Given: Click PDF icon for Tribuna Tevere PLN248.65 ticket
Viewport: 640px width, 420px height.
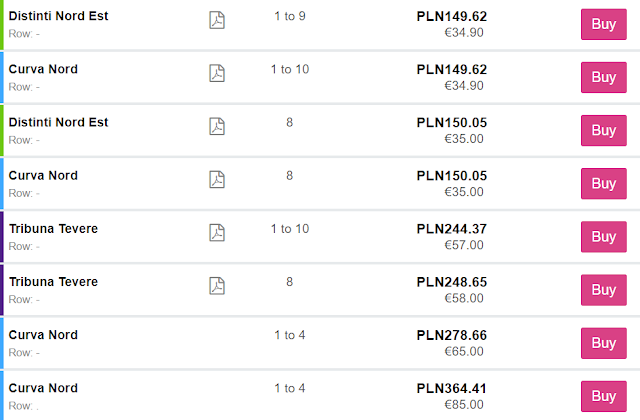Looking at the screenshot, I should pyautogui.click(x=217, y=285).
